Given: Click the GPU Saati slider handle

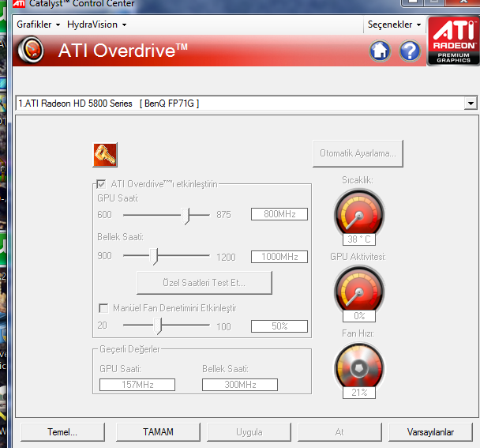Looking at the screenshot, I should click(x=186, y=216).
